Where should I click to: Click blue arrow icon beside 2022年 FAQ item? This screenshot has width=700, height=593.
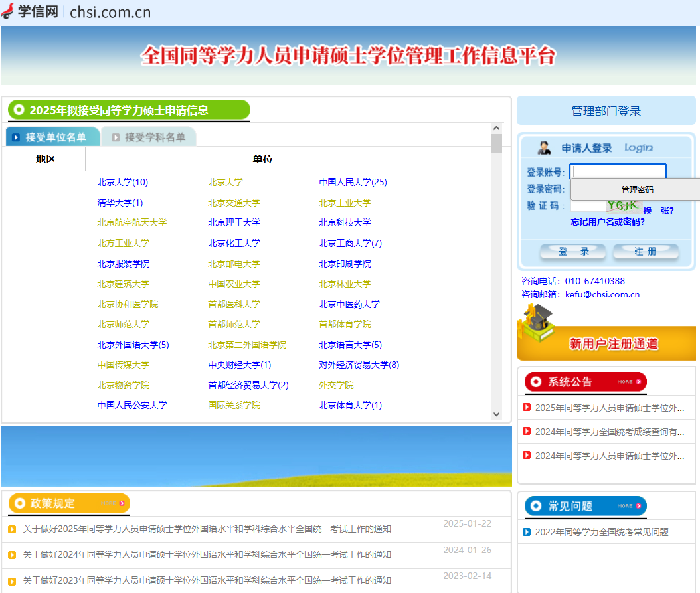(x=527, y=532)
